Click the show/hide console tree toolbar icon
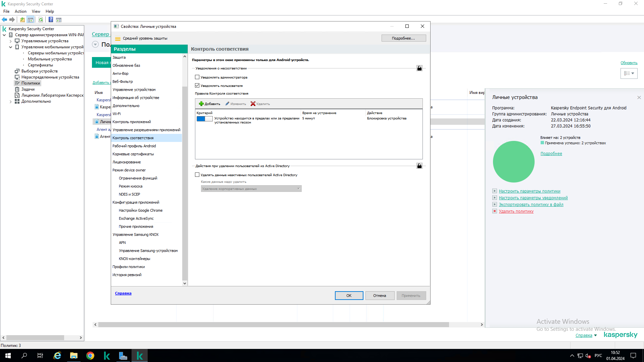644x362 pixels. 31,20
